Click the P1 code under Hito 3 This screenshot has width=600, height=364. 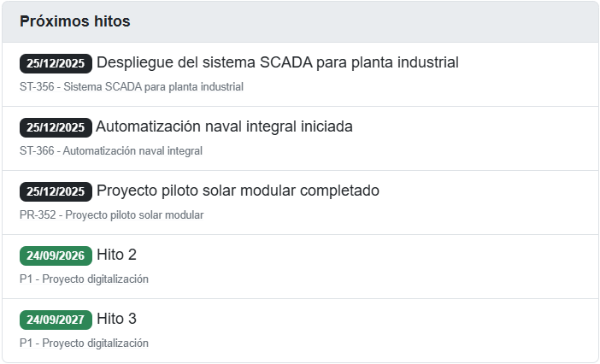click(x=26, y=343)
